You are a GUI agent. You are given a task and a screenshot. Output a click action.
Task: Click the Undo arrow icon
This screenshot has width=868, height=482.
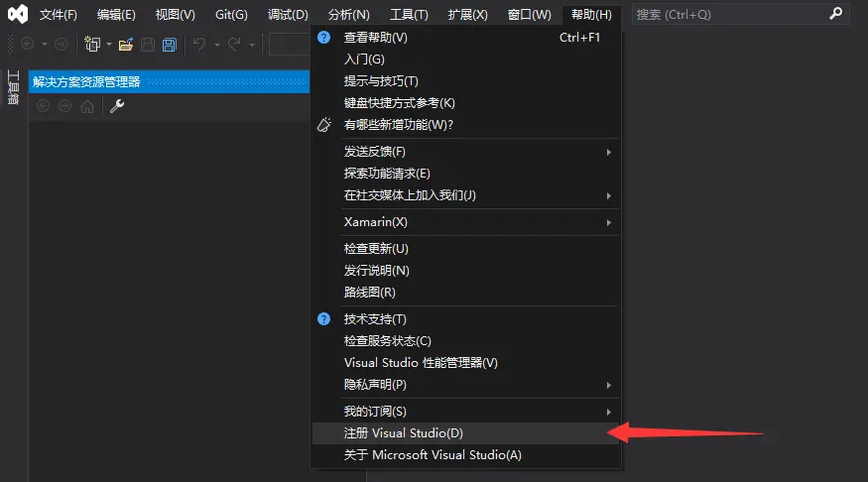pos(199,45)
